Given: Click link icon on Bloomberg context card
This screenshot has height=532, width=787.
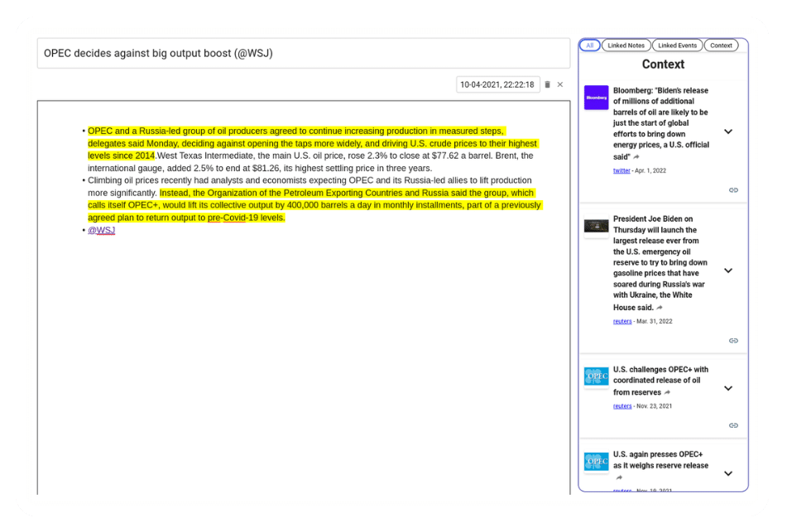Looking at the screenshot, I should click(733, 190).
